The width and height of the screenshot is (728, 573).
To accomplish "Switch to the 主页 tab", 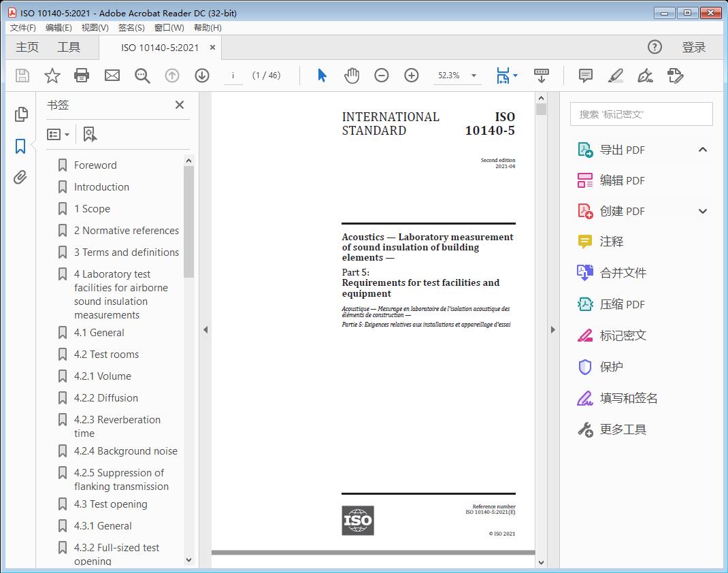I will pos(27,47).
